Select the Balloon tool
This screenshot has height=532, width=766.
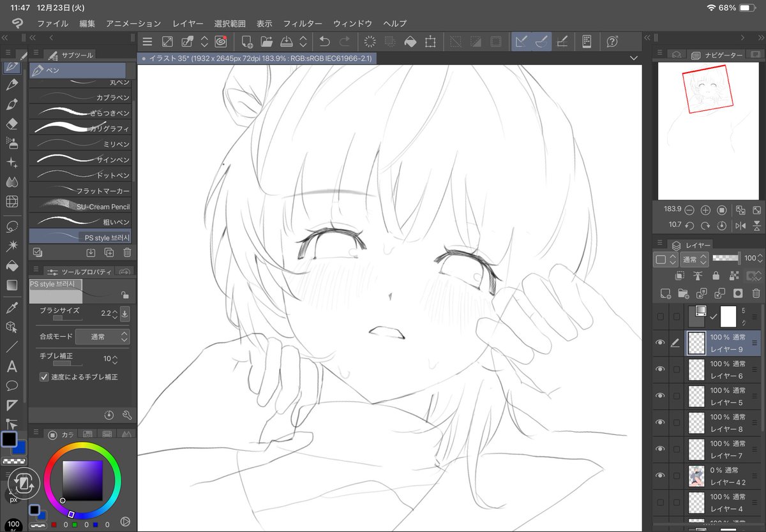11,386
